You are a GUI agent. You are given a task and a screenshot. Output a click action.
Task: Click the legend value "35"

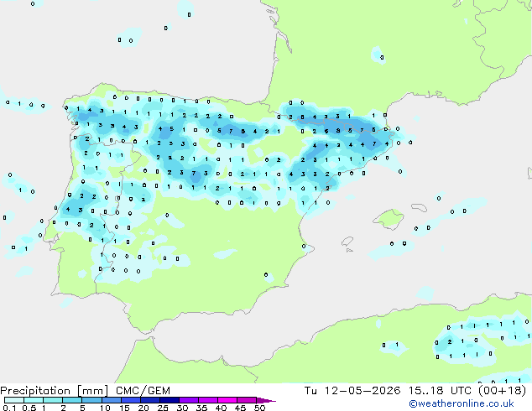(201, 408)
